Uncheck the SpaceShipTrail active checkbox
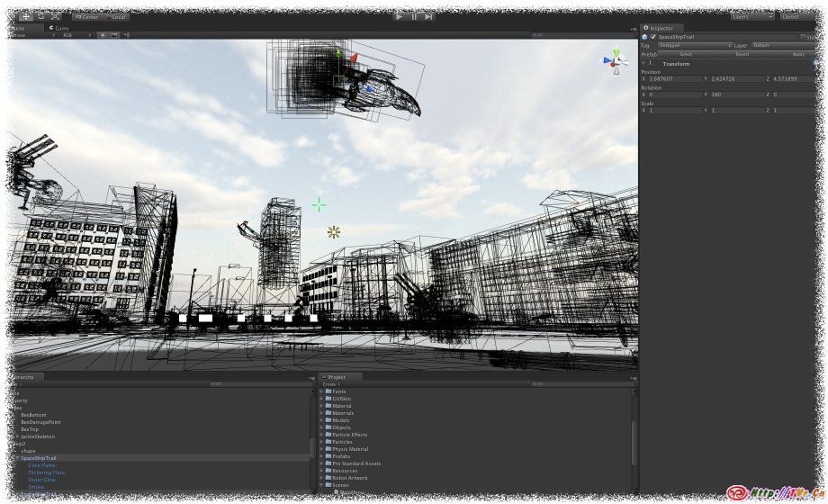Screen dimensions: 828x504 (x=653, y=37)
